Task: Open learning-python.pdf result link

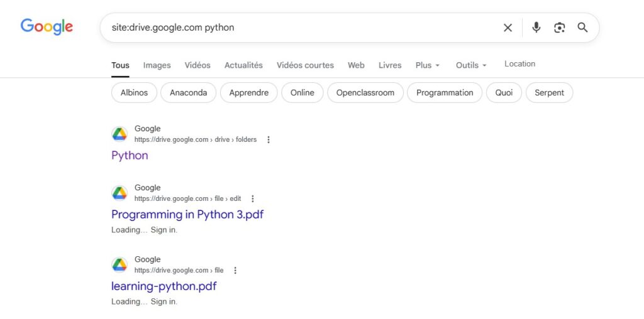Action: 164,286
